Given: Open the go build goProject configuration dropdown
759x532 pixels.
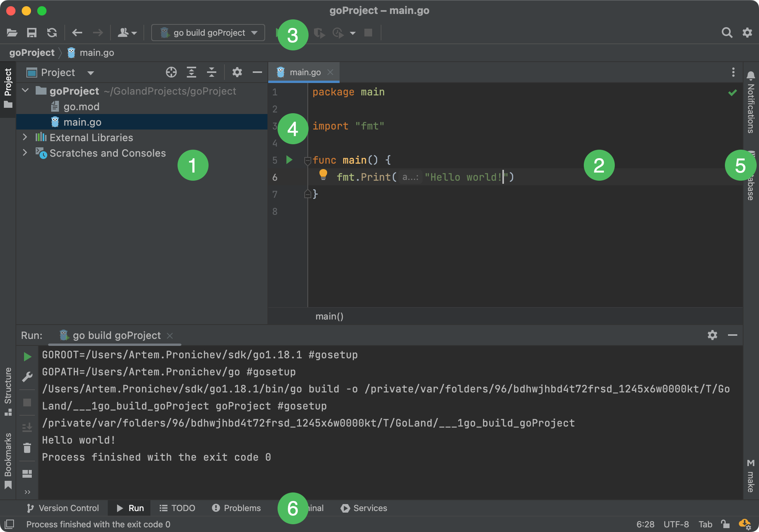Looking at the screenshot, I should click(208, 33).
